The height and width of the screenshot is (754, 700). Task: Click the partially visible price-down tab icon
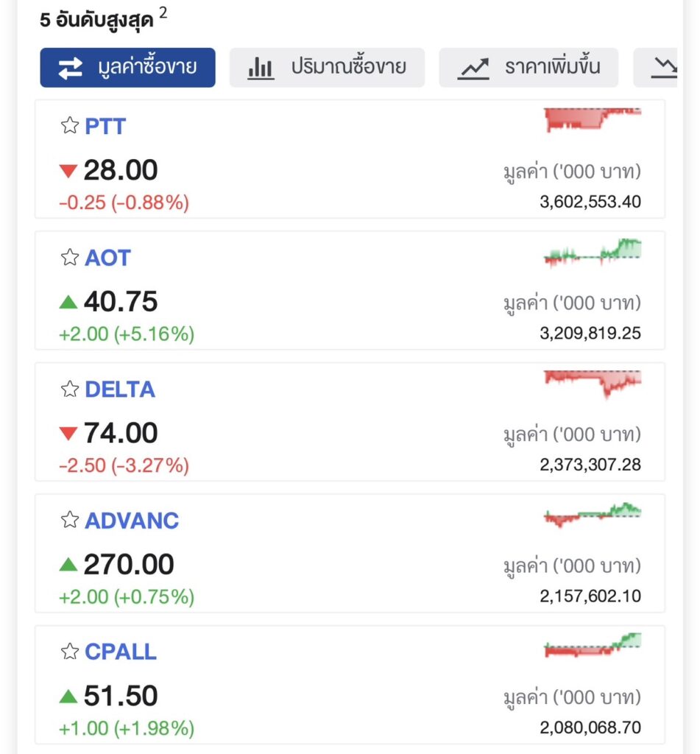coord(665,68)
